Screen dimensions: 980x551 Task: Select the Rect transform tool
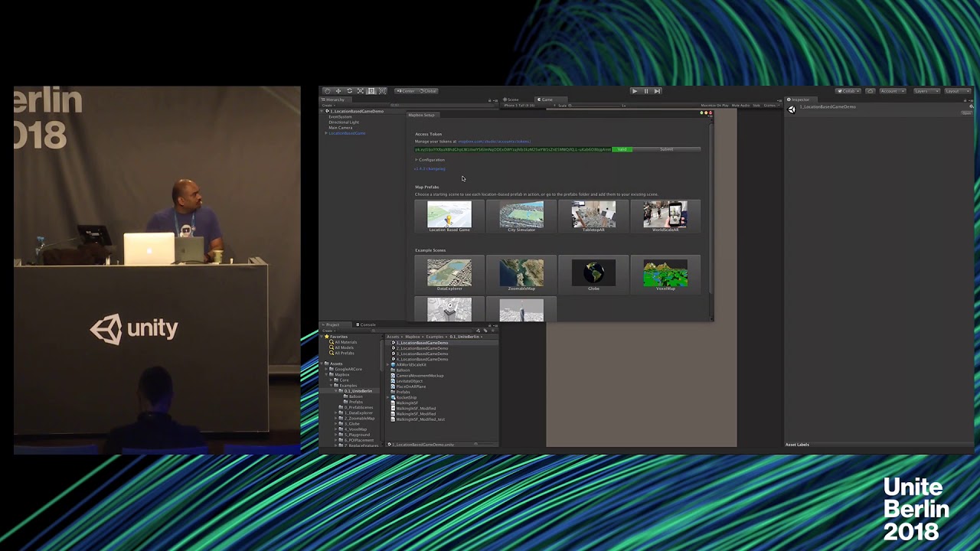(371, 91)
